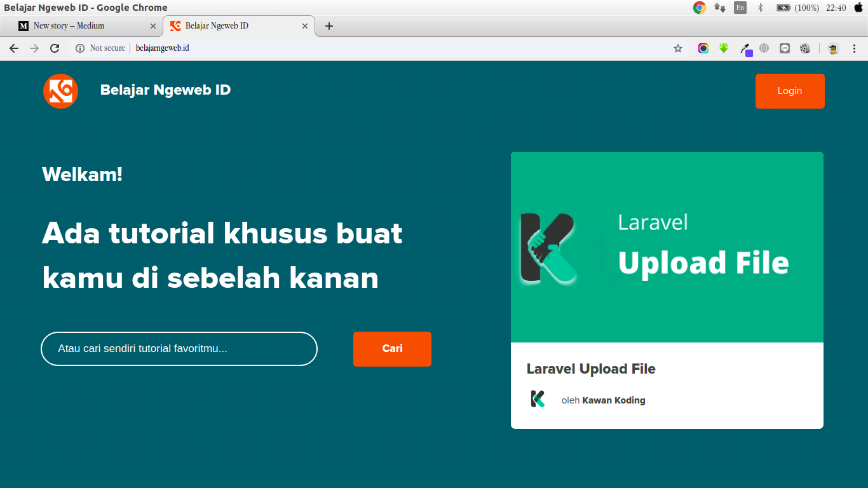Viewport: 868px width, 488px height.
Task: Open the network up-down arrows indicator
Action: (x=720, y=8)
